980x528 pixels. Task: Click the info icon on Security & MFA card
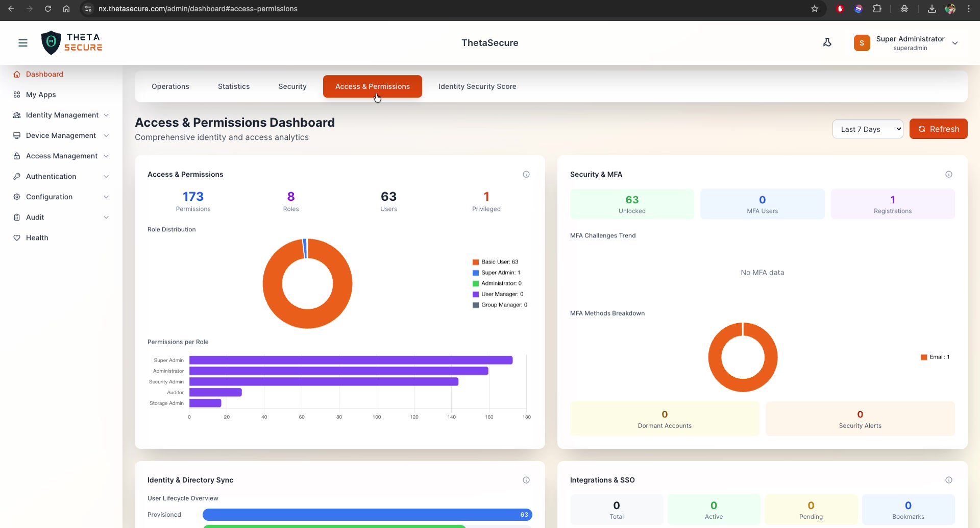tap(949, 174)
